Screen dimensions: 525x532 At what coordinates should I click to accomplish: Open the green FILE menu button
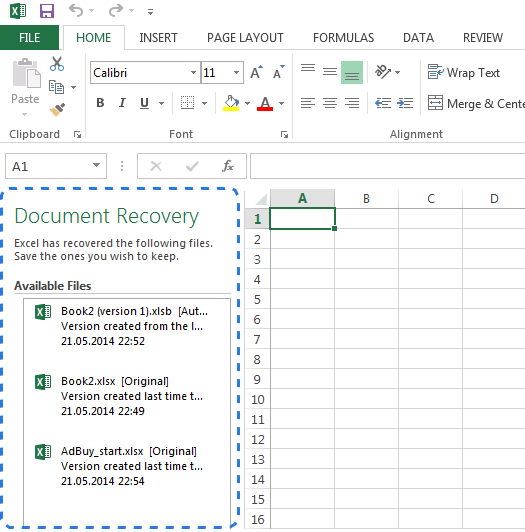pos(30,37)
